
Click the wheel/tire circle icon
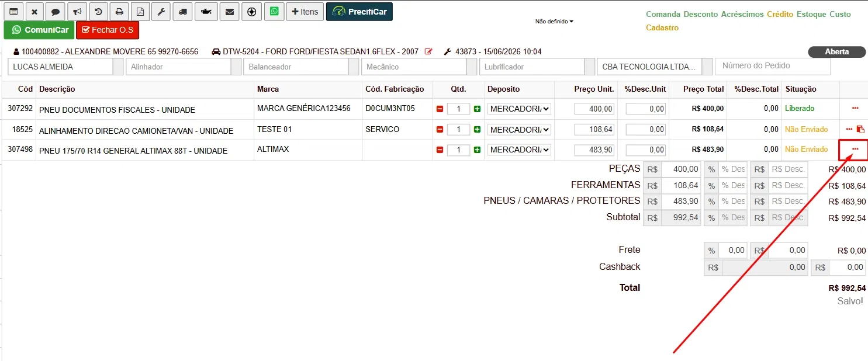pos(251,12)
